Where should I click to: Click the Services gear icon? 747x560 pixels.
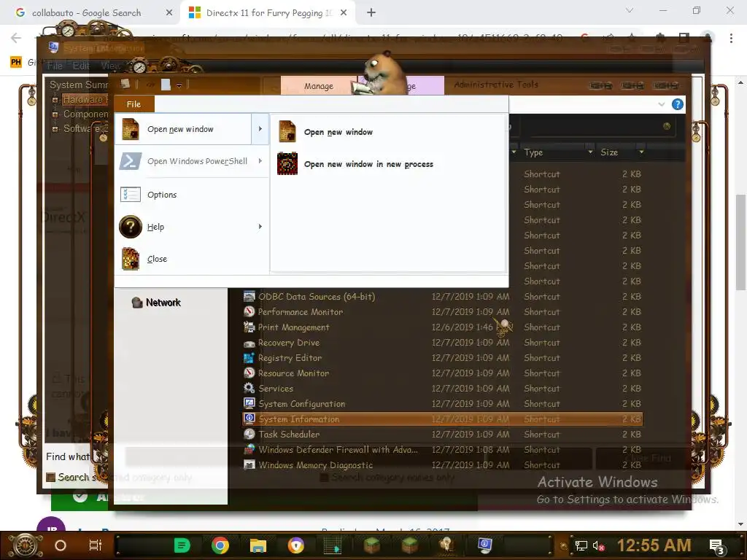point(249,388)
